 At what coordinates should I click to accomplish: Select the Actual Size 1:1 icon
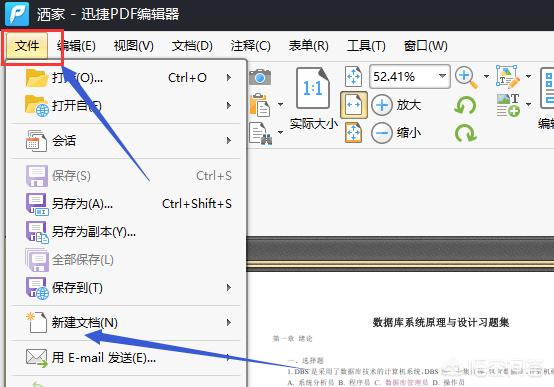coord(313,88)
